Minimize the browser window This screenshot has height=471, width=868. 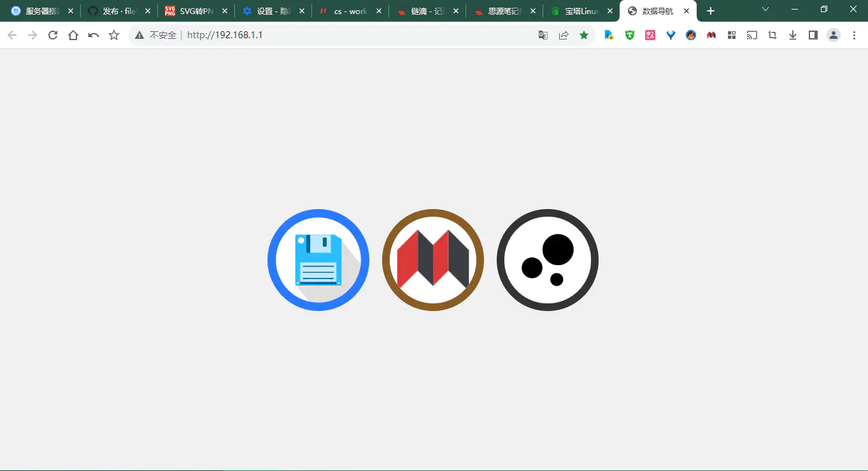[795, 10]
